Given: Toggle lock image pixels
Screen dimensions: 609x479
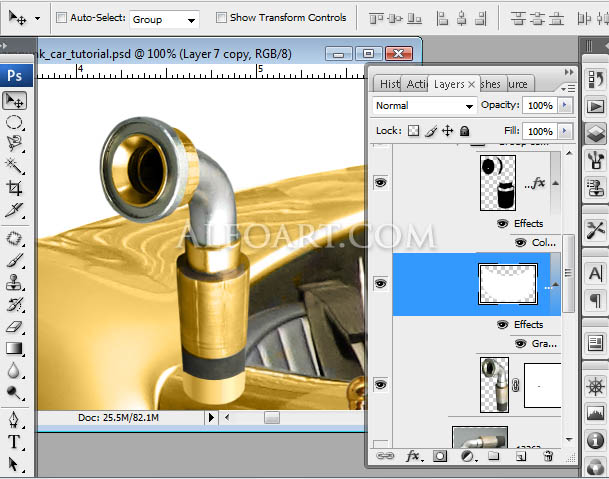Looking at the screenshot, I should pos(431,131).
